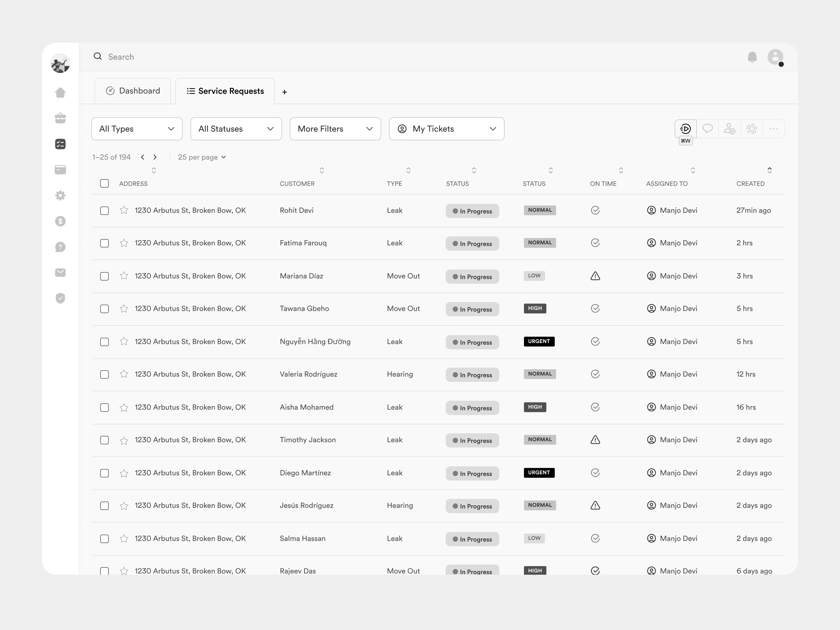Go to next page of results
Image resolution: width=840 pixels, height=630 pixels.
pyautogui.click(x=155, y=157)
